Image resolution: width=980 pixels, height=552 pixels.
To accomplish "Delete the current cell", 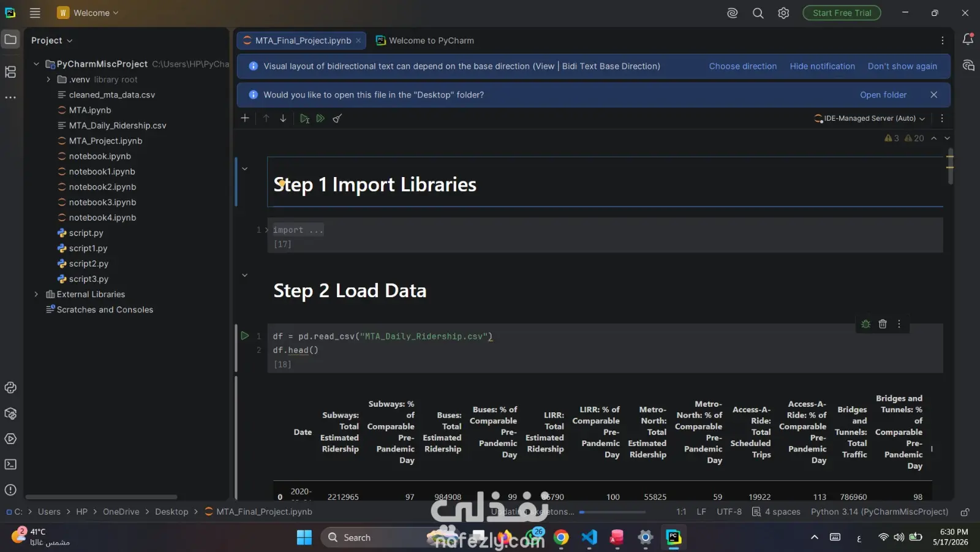I will 883,324.
